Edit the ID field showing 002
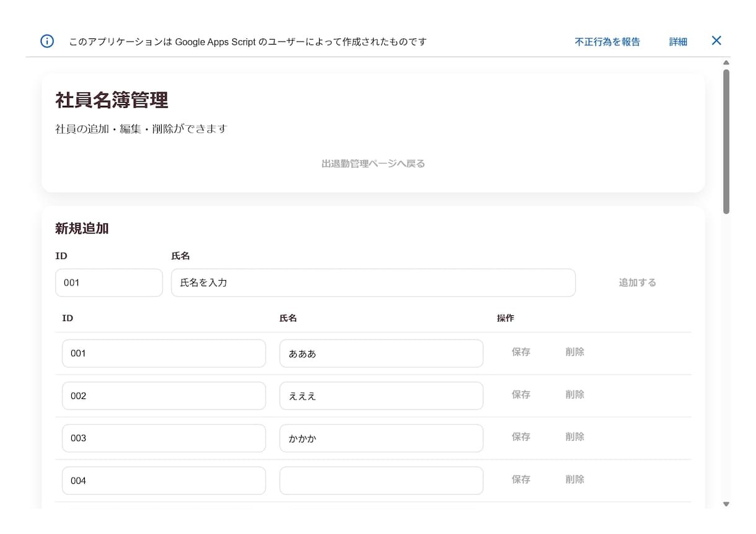This screenshot has width=756, height=534. pyautogui.click(x=164, y=396)
